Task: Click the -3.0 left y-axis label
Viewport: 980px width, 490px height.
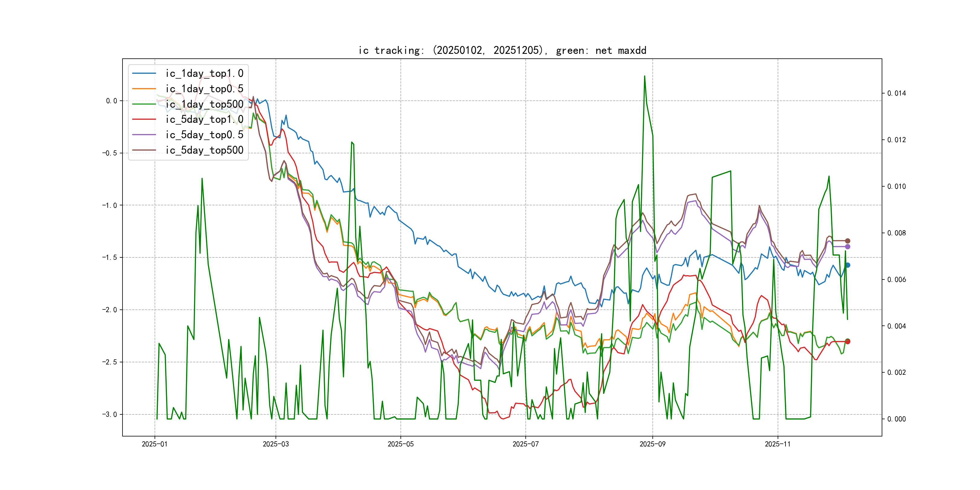Action: [x=109, y=414]
